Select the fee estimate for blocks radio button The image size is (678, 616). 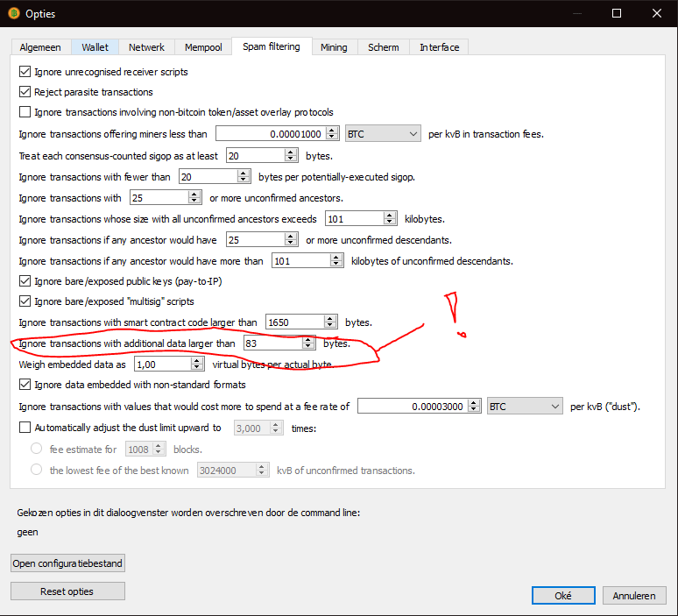tap(37, 449)
